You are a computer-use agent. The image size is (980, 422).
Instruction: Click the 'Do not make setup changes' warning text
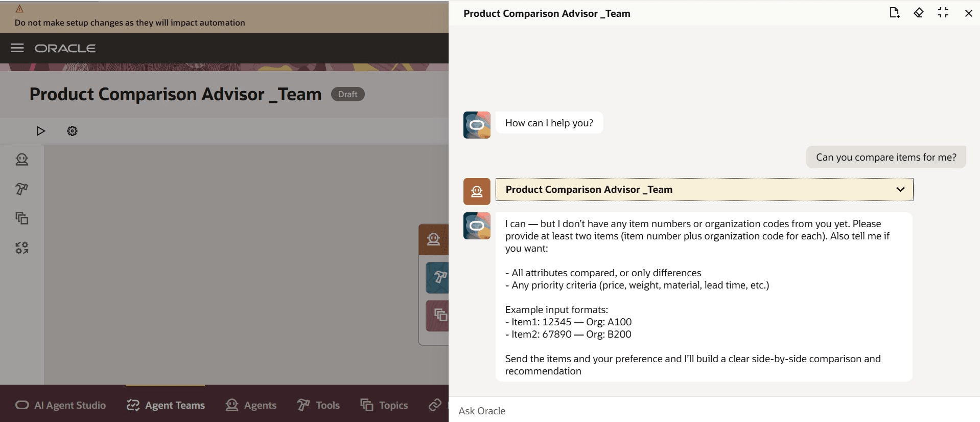point(130,23)
